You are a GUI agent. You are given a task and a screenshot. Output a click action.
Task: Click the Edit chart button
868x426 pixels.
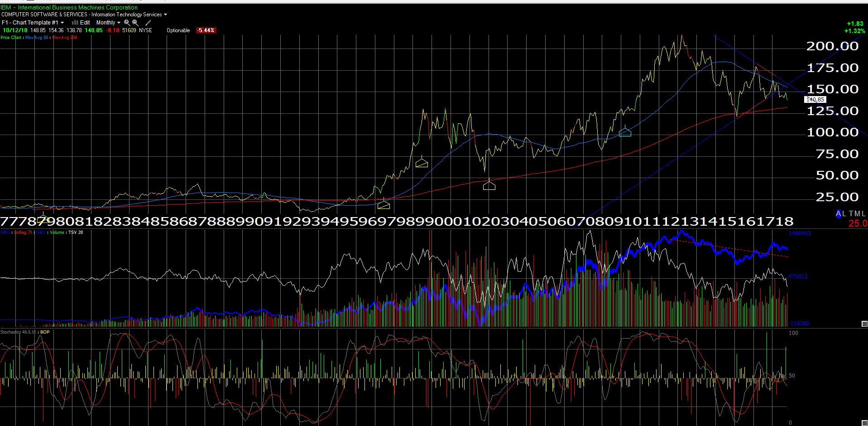point(85,23)
